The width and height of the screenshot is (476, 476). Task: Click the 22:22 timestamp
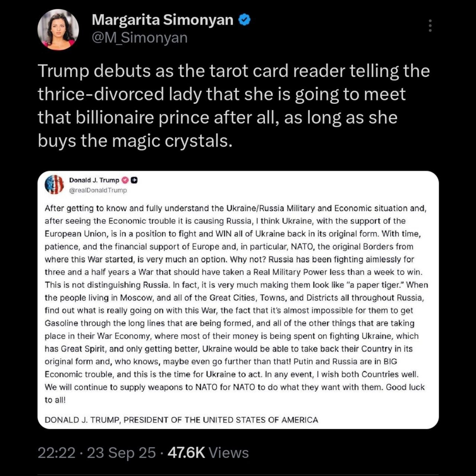tap(56, 453)
